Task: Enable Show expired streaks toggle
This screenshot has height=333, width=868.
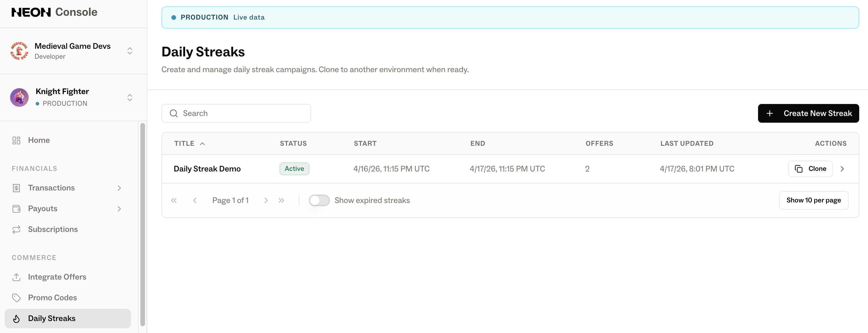Action: 319,200
